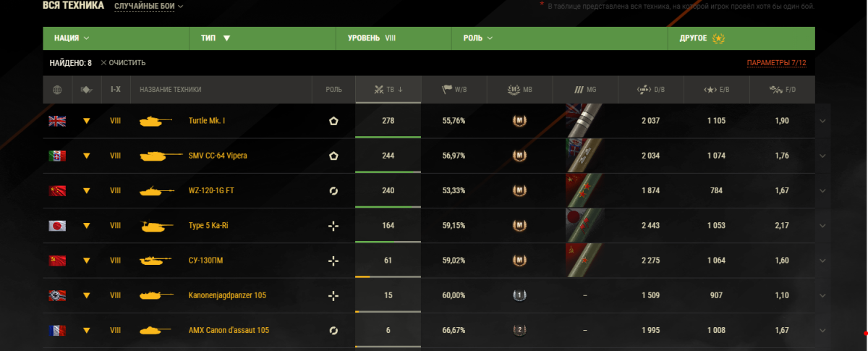Expand the Turtle Mk. I row details
868x351 pixels.
click(822, 121)
